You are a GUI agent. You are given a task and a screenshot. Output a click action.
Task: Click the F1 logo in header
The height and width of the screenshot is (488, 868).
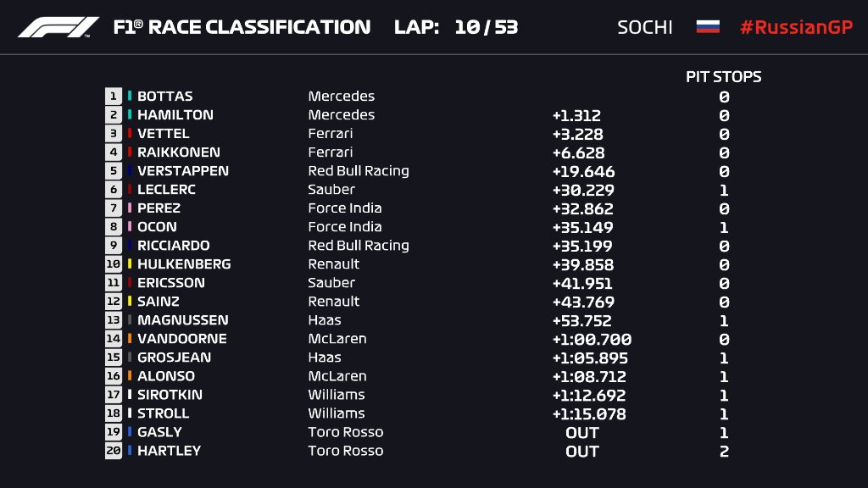pos(58,27)
